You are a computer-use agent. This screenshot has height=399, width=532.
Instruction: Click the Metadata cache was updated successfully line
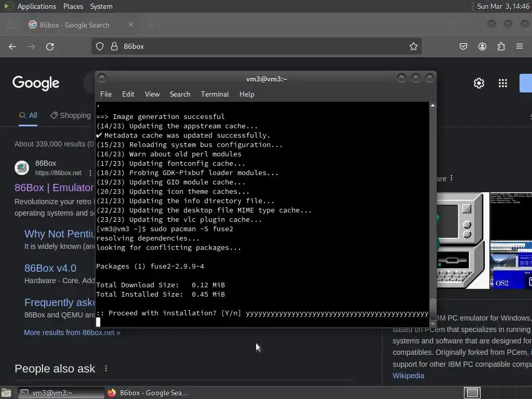click(183, 136)
